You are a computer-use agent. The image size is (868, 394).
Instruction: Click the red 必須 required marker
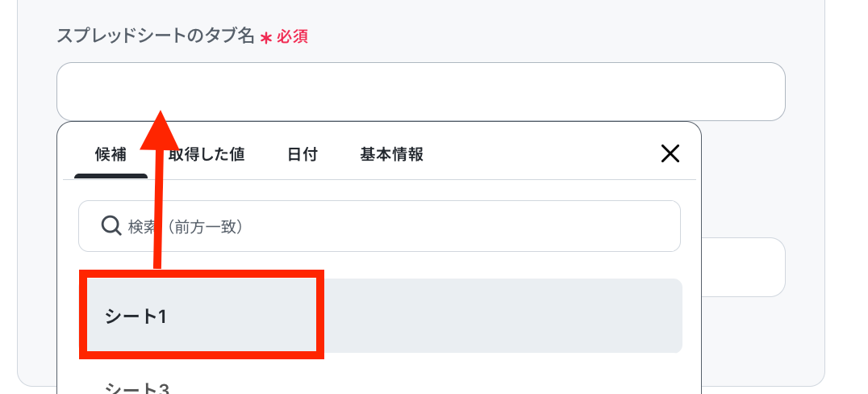292,37
